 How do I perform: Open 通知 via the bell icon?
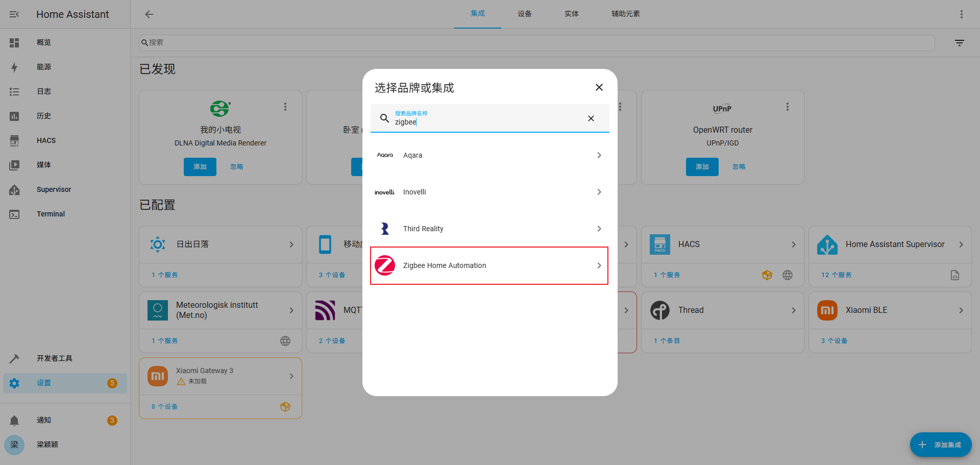[14, 420]
